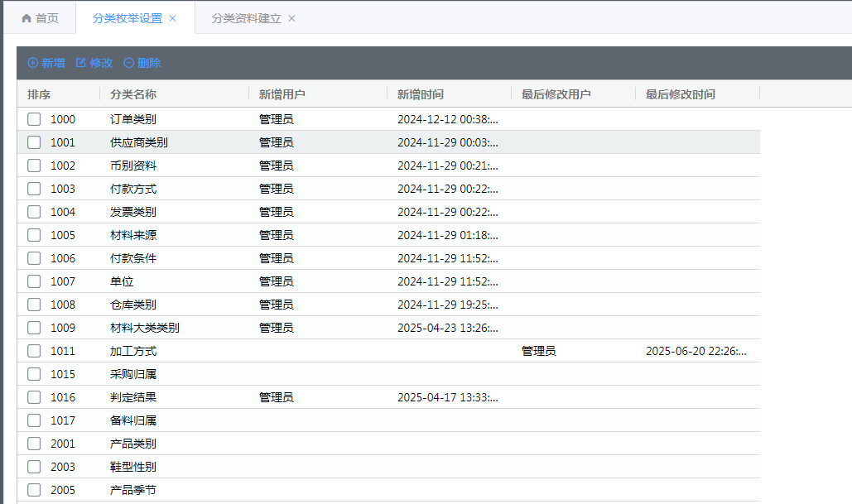Select the checkbox for row 1003 付款方式

click(x=34, y=189)
